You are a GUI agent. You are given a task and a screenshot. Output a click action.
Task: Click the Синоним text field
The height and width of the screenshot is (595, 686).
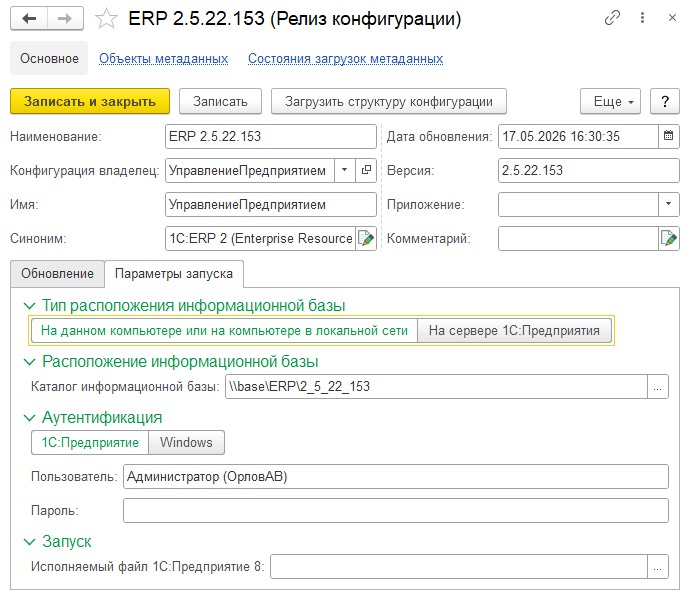pos(260,238)
